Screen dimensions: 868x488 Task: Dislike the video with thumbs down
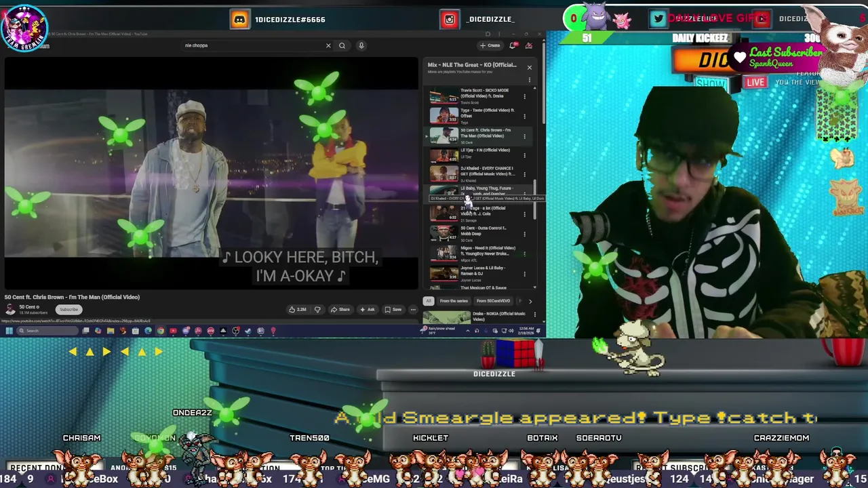coord(317,310)
